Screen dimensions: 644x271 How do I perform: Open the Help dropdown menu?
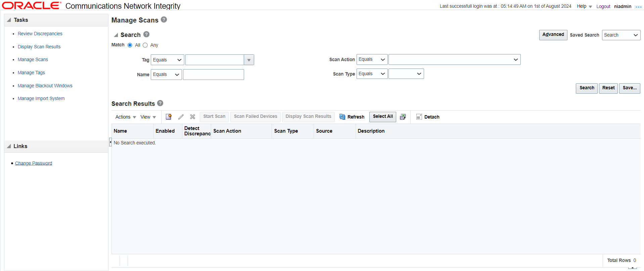pyautogui.click(x=584, y=6)
